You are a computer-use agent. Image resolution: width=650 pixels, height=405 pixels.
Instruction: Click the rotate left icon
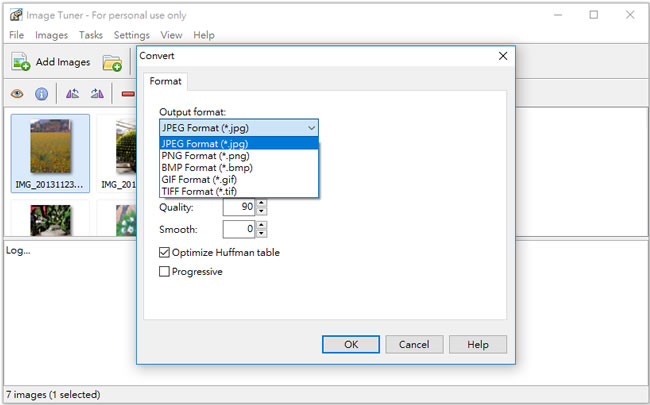(73, 94)
